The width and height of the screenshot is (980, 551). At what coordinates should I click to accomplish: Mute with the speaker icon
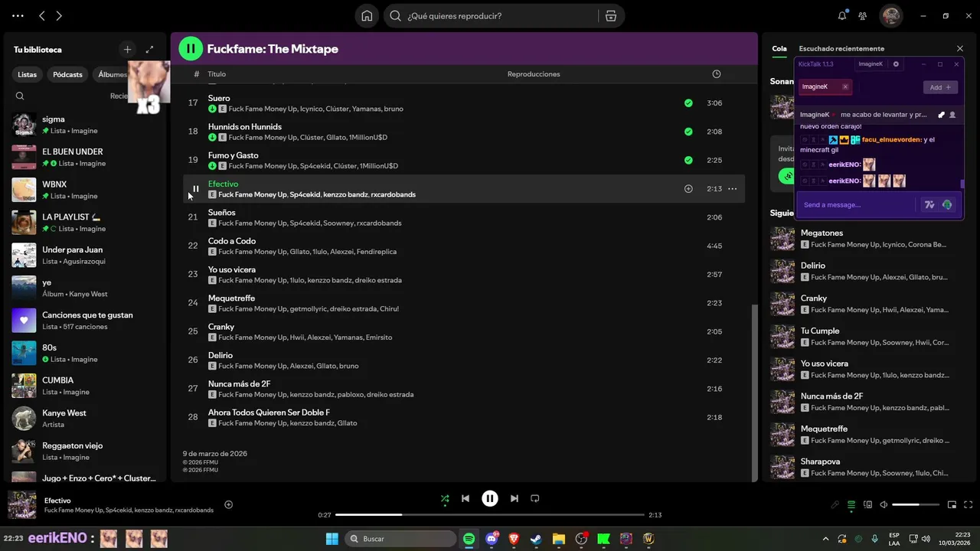pyautogui.click(x=884, y=505)
